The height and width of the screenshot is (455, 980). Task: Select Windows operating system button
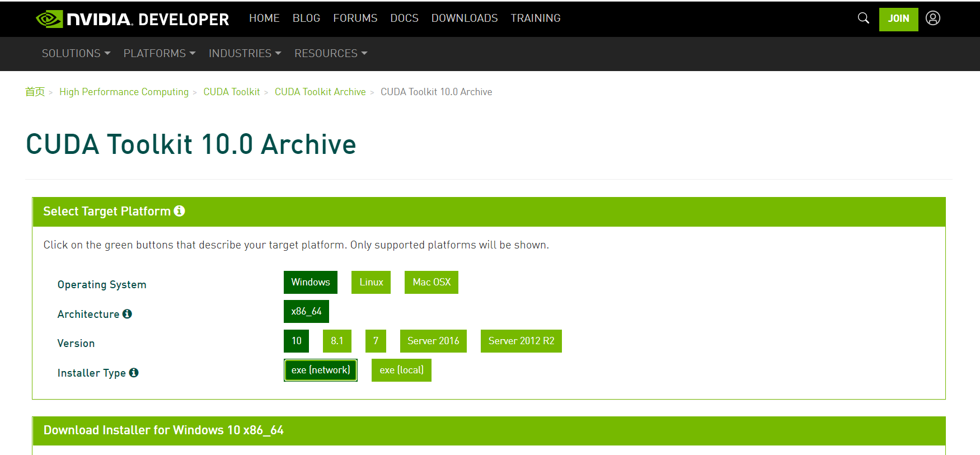click(x=311, y=282)
